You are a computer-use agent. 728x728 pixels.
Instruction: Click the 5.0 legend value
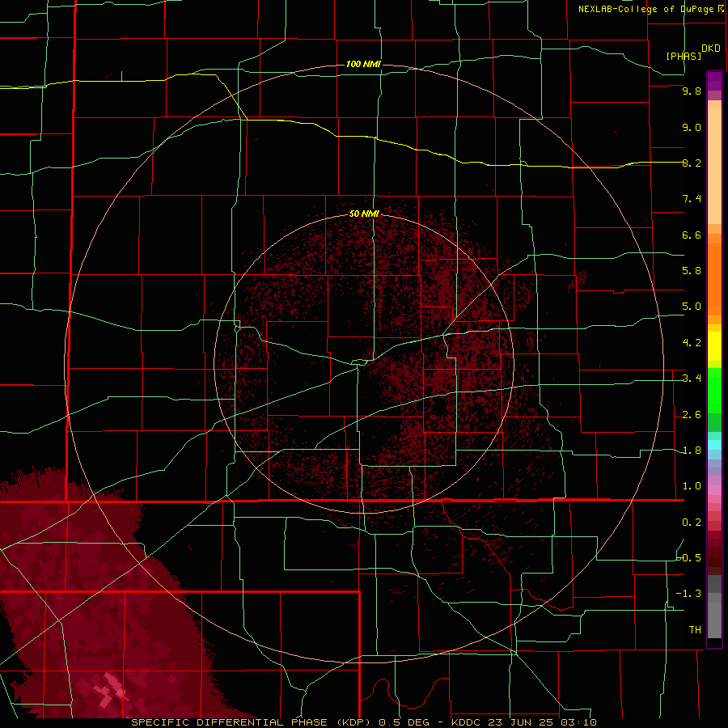point(692,307)
